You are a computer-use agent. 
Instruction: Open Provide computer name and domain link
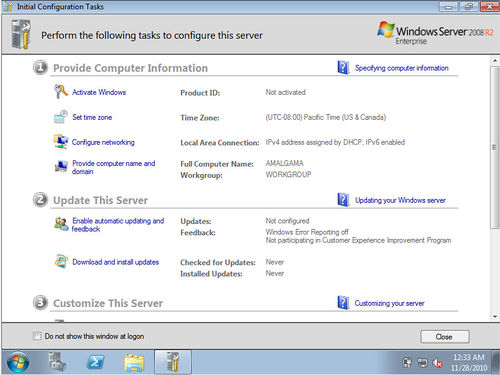114,167
